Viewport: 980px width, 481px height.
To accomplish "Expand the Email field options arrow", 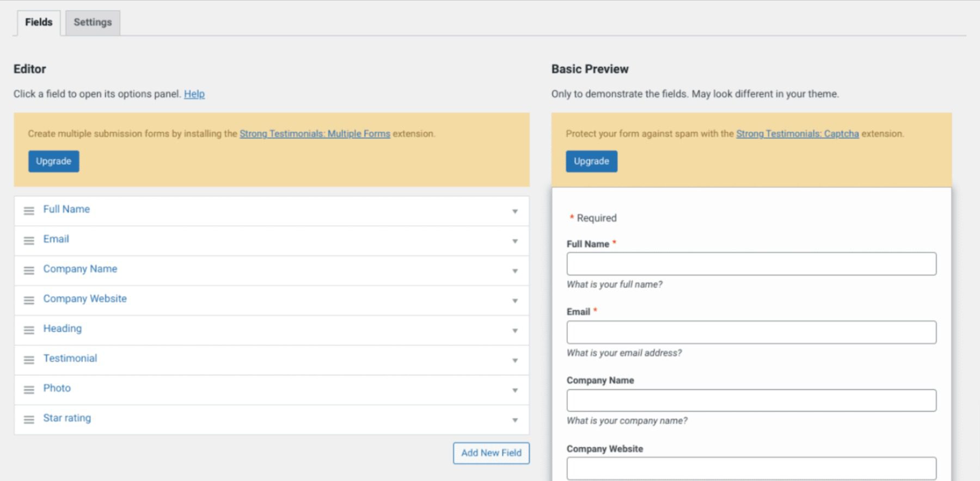I will point(514,241).
